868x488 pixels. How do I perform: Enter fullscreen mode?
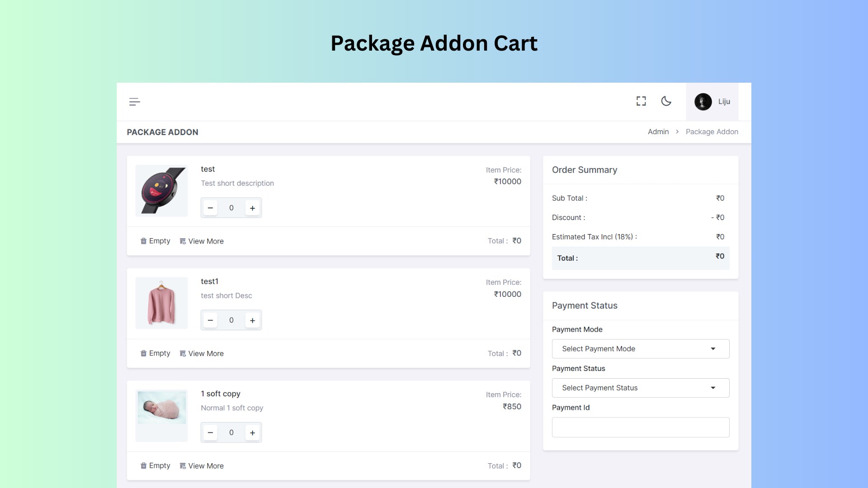(641, 101)
